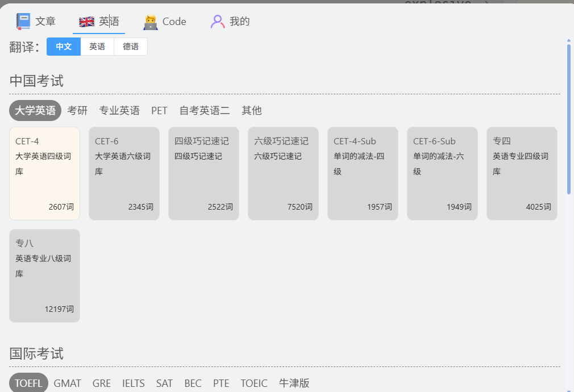The height and width of the screenshot is (392, 574).
Task: Set translation language to 德语
Action: (131, 47)
